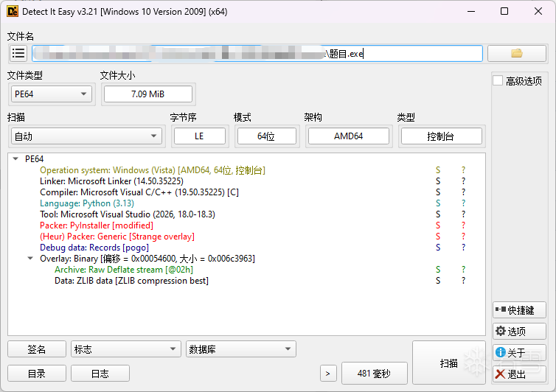
Task: Click the 签名 button
Action: [37, 349]
